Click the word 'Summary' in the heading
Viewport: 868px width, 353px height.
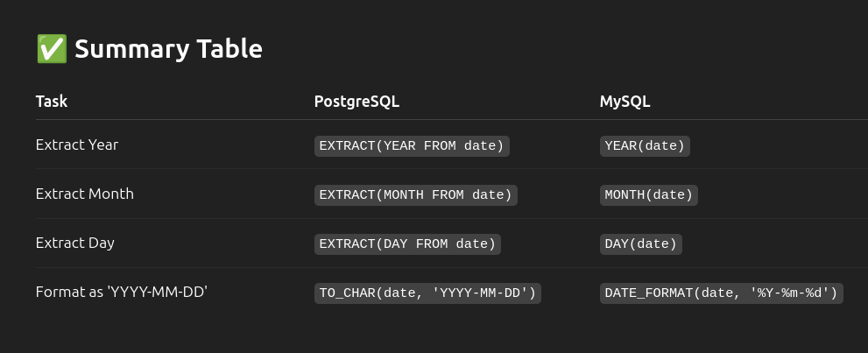coord(124,50)
